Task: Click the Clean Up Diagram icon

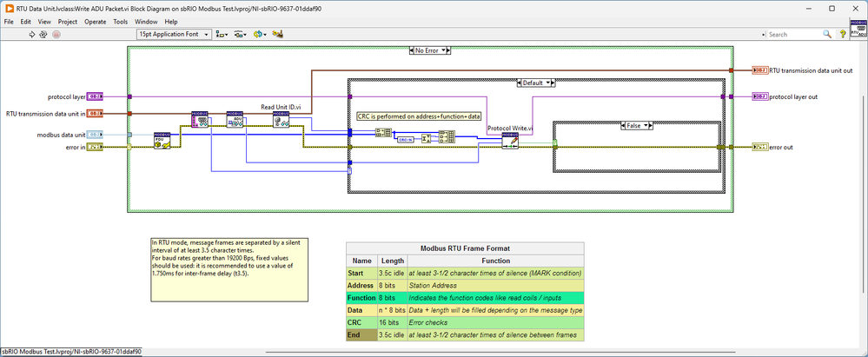Action: (278, 35)
